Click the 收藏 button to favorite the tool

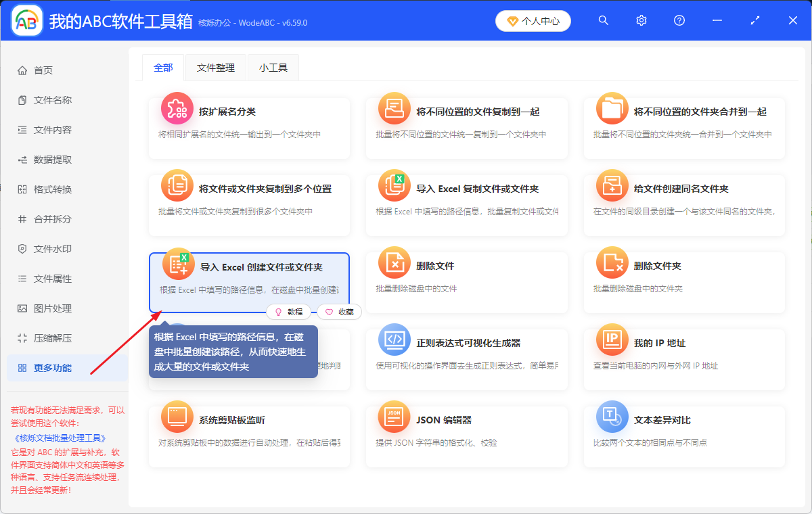tap(339, 312)
